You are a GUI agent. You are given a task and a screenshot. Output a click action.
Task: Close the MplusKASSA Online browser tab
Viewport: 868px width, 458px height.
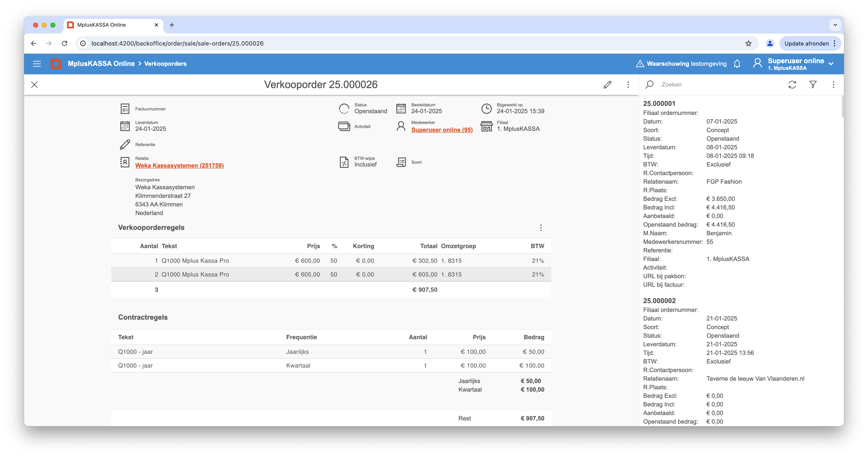156,25
